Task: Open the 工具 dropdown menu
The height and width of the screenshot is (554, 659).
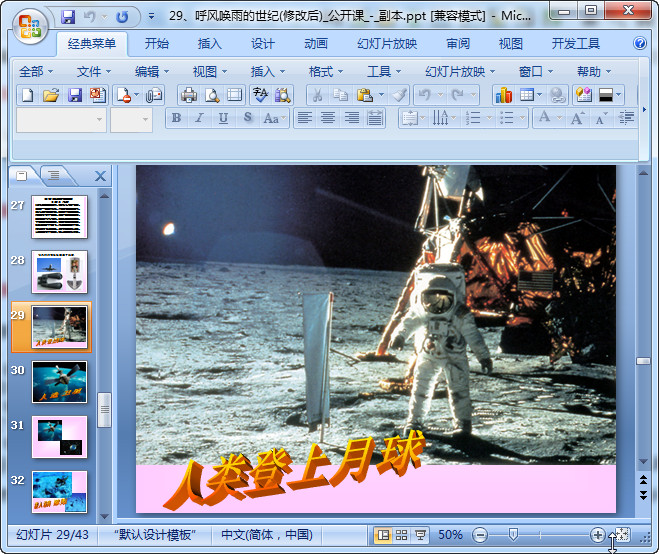Action: tap(384, 72)
